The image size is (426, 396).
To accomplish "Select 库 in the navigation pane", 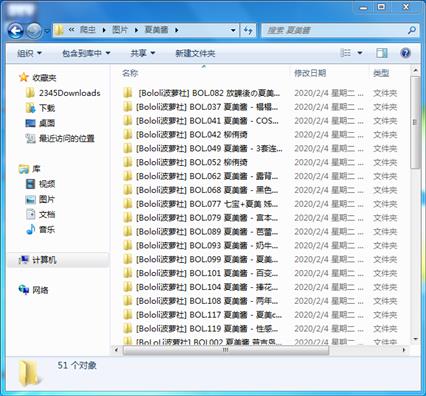I will (30, 169).
